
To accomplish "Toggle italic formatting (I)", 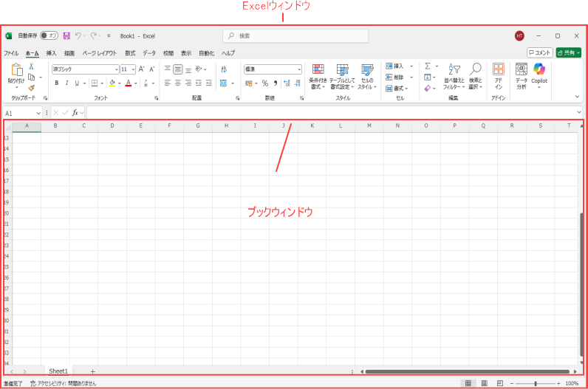I will coord(66,83).
